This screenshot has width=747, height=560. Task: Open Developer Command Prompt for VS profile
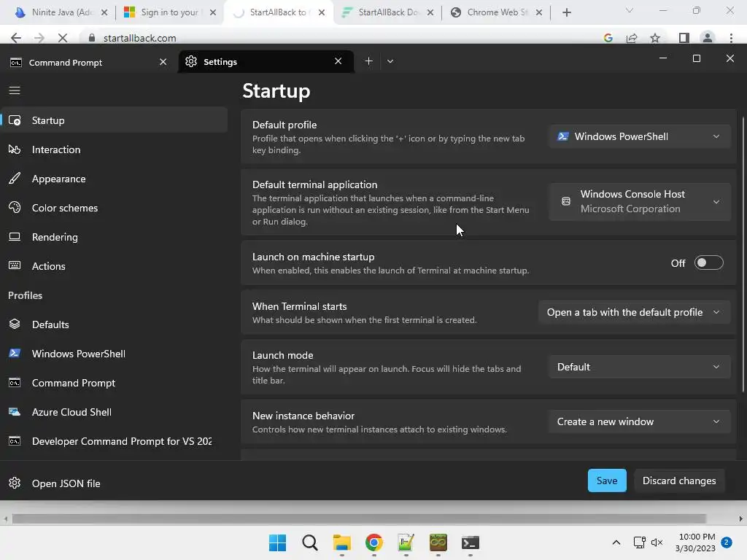115,441
